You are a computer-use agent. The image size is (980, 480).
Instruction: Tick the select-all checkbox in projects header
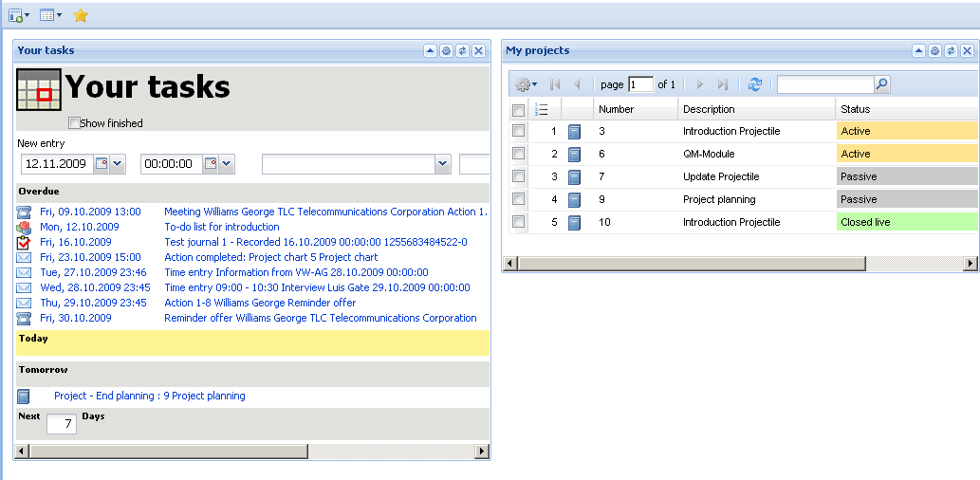coord(518,110)
